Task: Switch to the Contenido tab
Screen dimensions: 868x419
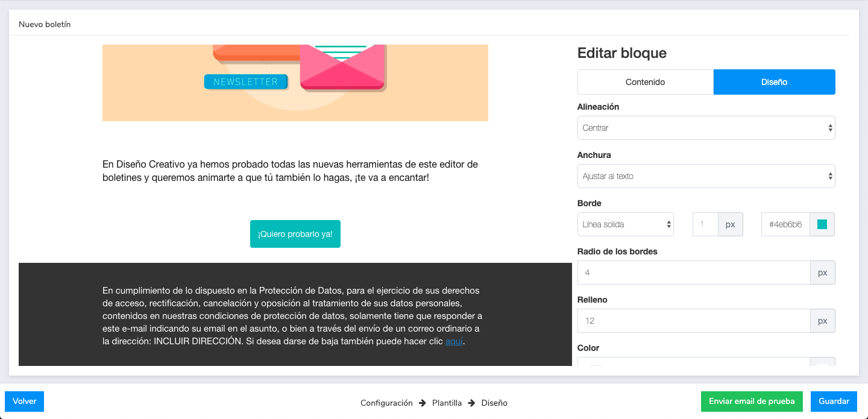Action: point(645,82)
